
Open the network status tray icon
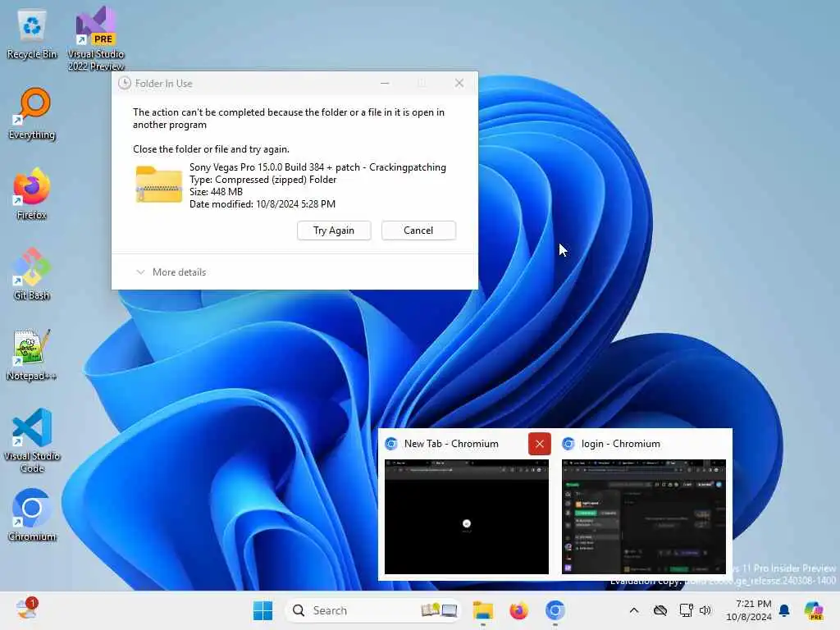[x=687, y=610]
